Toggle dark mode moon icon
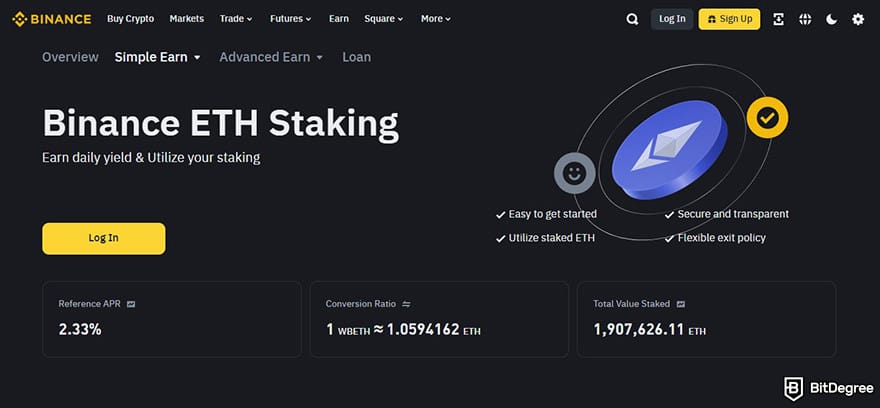 tap(832, 19)
